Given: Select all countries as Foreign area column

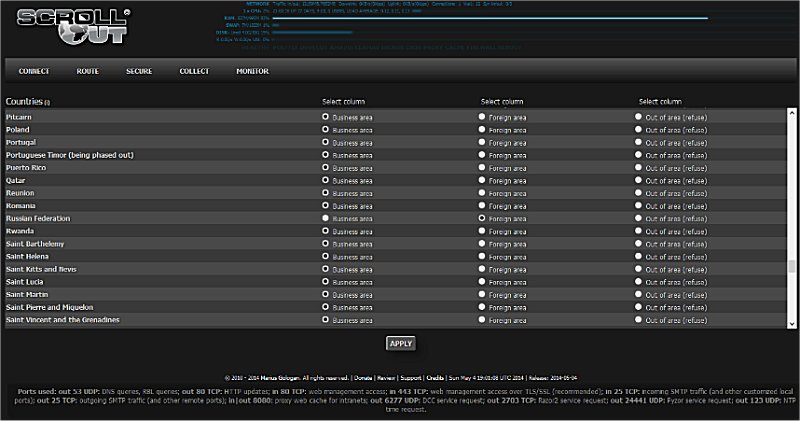Looking at the screenshot, I should coord(502,101).
